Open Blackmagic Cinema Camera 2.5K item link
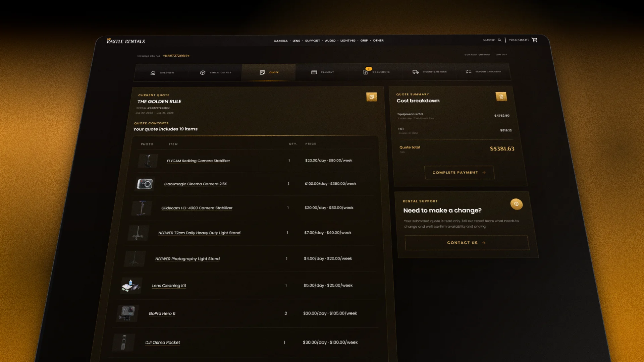The height and width of the screenshot is (362, 644). pyautogui.click(x=196, y=184)
